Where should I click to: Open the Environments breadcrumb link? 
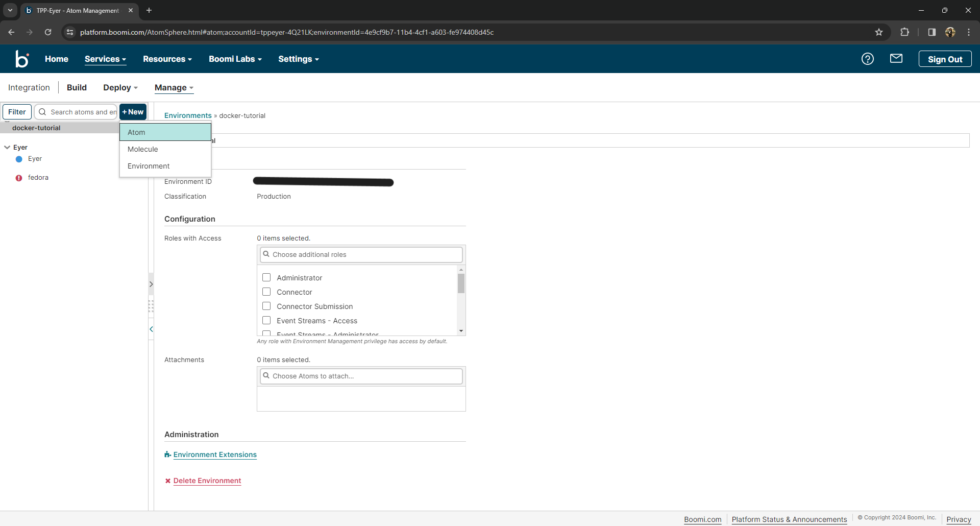coord(187,115)
